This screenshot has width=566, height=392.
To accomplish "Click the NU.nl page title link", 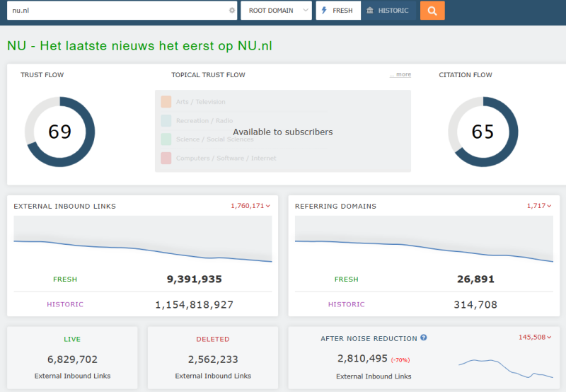I will tap(139, 46).
